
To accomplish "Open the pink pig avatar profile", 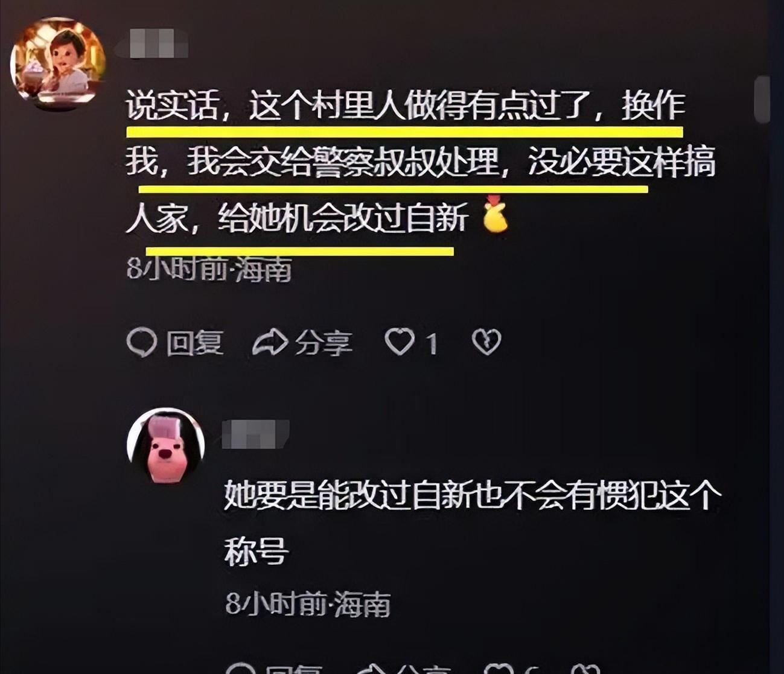I will (x=165, y=447).
